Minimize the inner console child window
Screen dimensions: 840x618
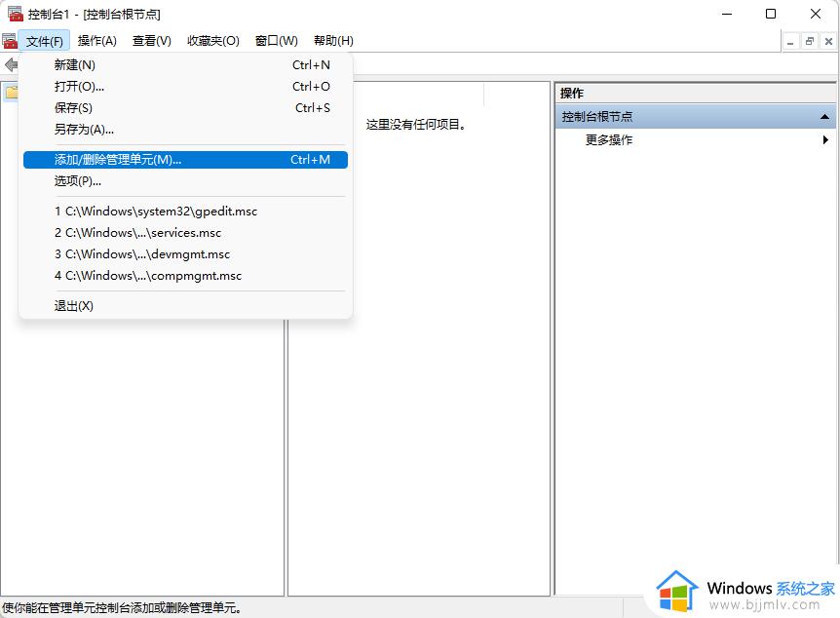pyautogui.click(x=789, y=41)
